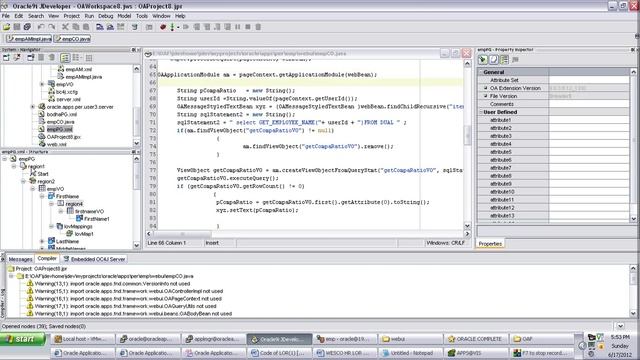Collapse empVO node in Structure pane
Image resolution: width=640 pixels, height=360 pixels.
tap(33, 189)
